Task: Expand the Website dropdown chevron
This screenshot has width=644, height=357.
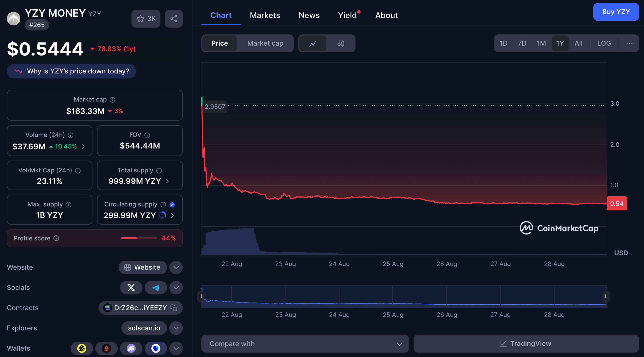Action: point(176,267)
